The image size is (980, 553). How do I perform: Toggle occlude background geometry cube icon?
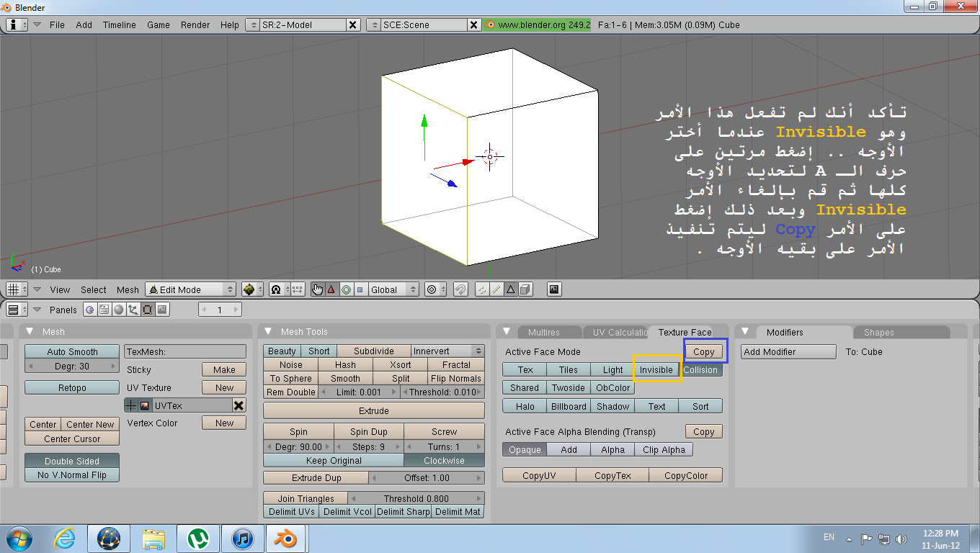point(525,289)
